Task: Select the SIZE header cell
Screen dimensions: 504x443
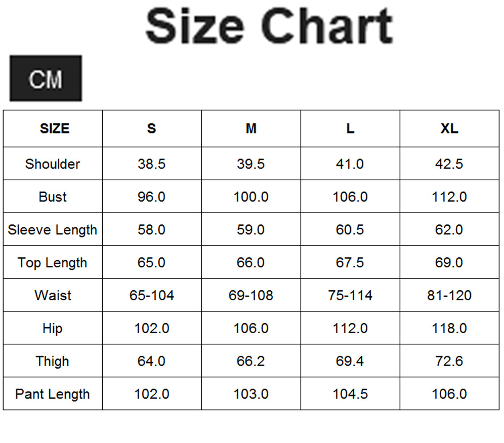Action: (54, 129)
